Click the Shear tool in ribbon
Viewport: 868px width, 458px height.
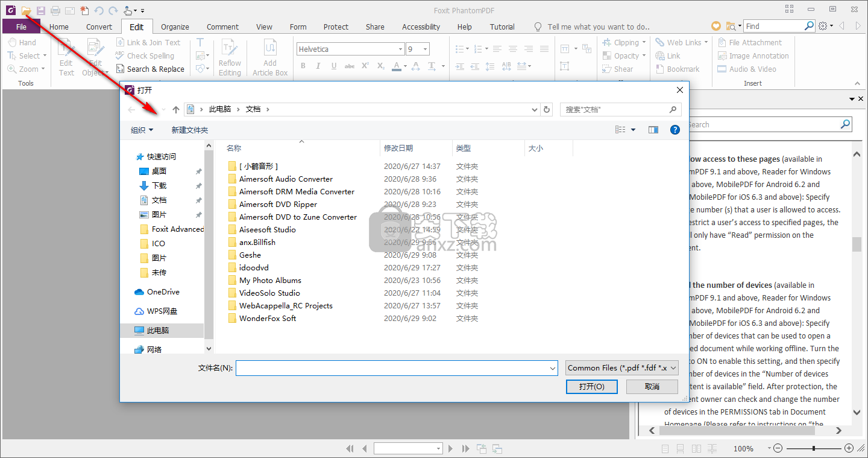[x=617, y=69]
